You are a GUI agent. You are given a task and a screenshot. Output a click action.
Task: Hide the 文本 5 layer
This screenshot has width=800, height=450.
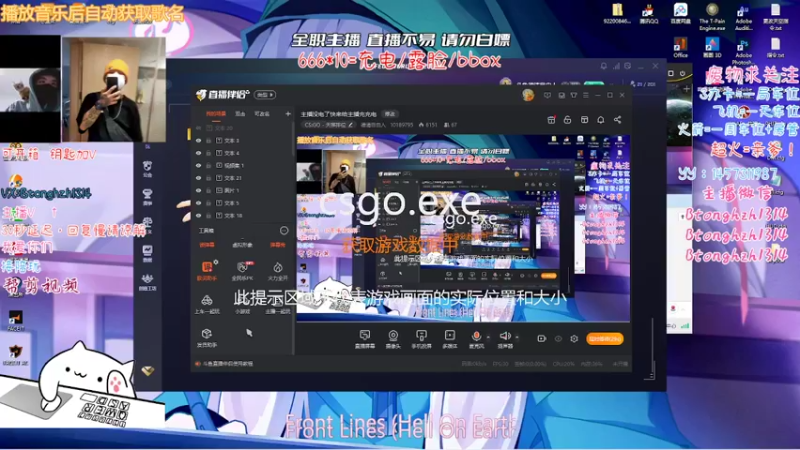(198, 203)
